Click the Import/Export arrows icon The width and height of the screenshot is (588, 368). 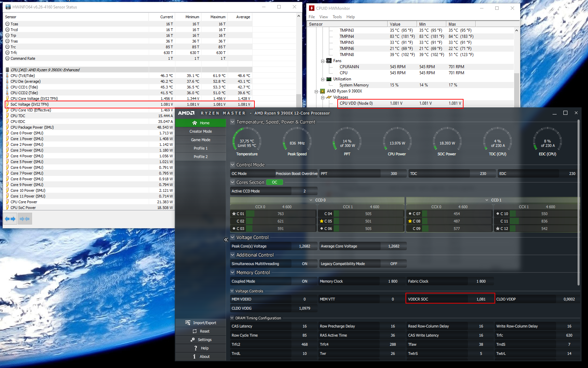click(x=188, y=323)
